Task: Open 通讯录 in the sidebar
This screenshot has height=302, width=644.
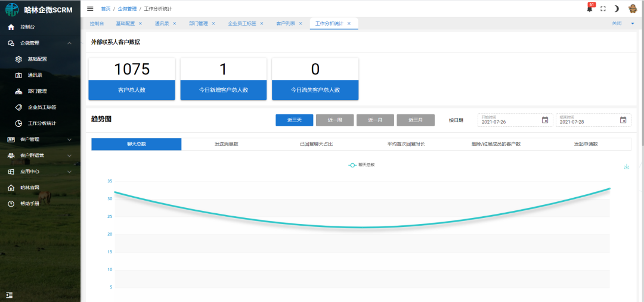Action: click(35, 76)
